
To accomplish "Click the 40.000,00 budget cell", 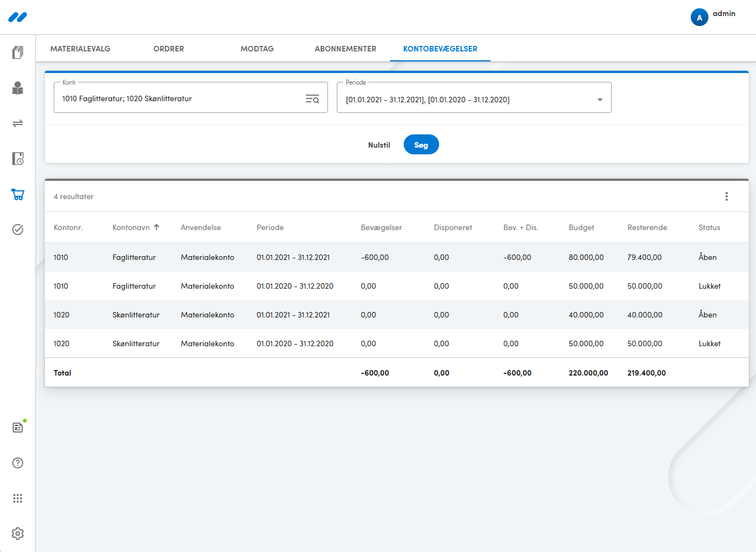I will pyautogui.click(x=586, y=315).
